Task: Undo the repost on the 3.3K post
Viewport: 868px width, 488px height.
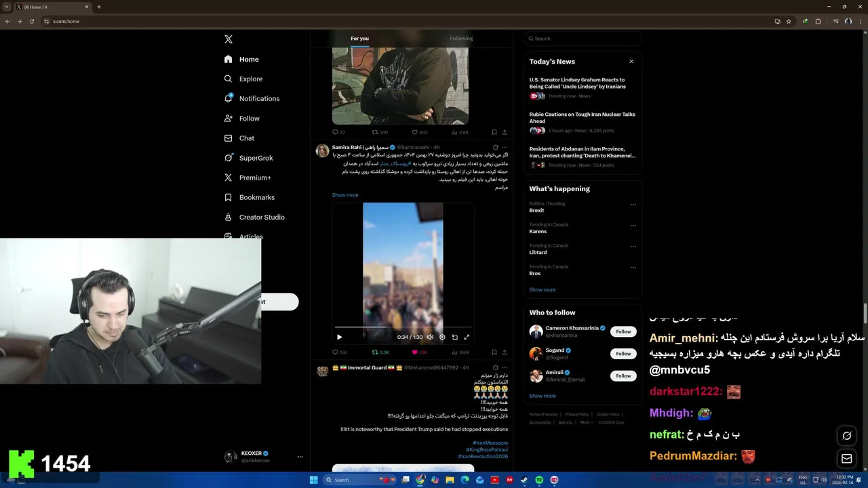Action: tap(380, 352)
